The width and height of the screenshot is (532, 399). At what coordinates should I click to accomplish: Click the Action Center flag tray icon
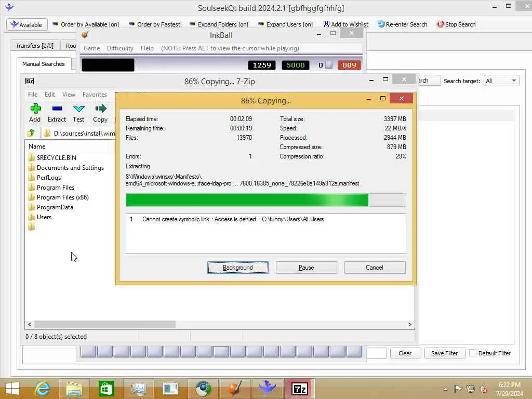point(457,389)
